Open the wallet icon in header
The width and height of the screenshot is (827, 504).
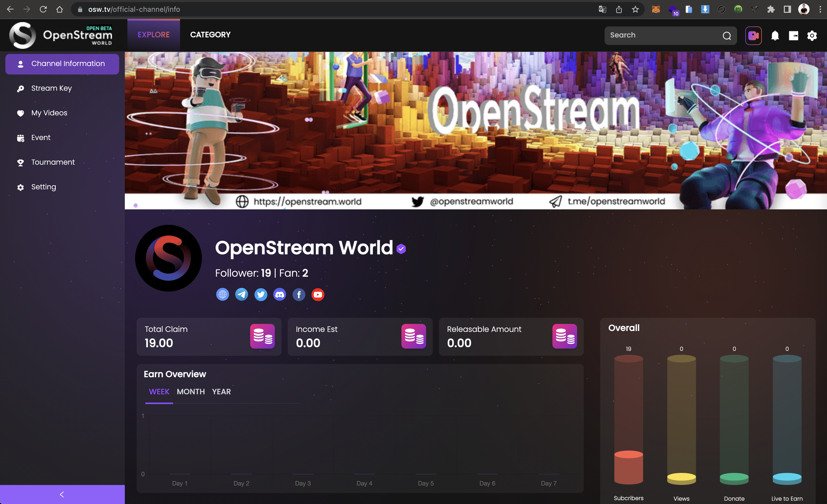click(x=793, y=36)
